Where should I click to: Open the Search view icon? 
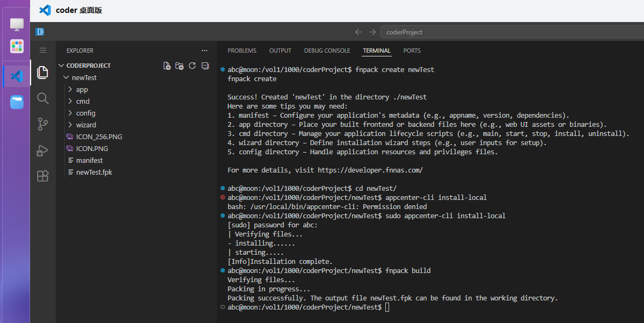pos(43,98)
